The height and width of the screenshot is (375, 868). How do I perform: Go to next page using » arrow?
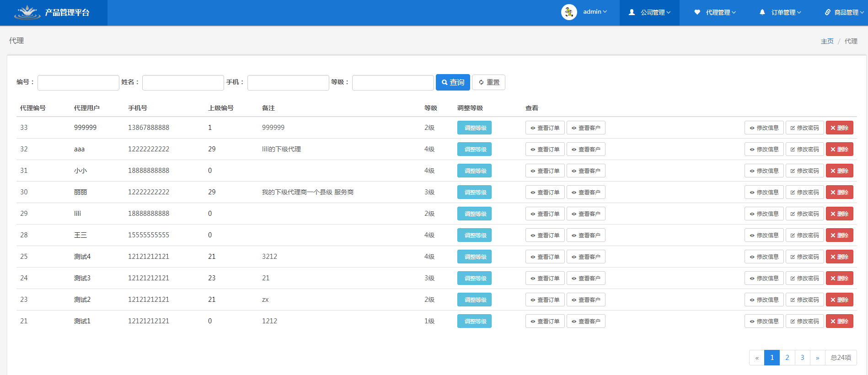pos(817,358)
